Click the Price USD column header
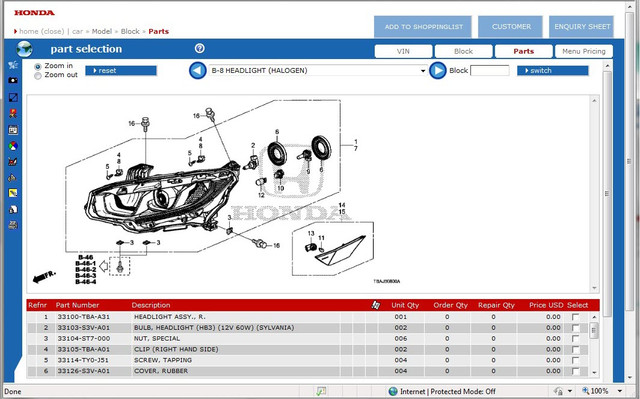Viewport: 640px width, 399px height. [x=546, y=305]
